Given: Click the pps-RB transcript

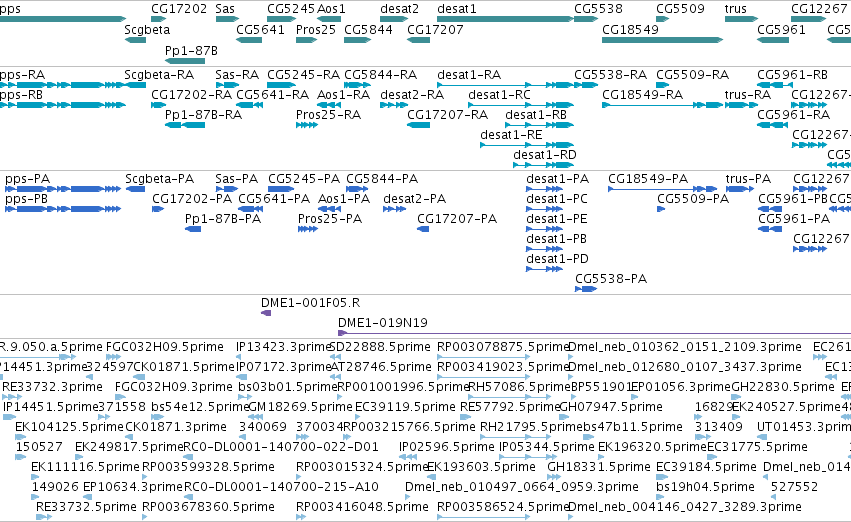Looking at the screenshot, I should (62, 105).
